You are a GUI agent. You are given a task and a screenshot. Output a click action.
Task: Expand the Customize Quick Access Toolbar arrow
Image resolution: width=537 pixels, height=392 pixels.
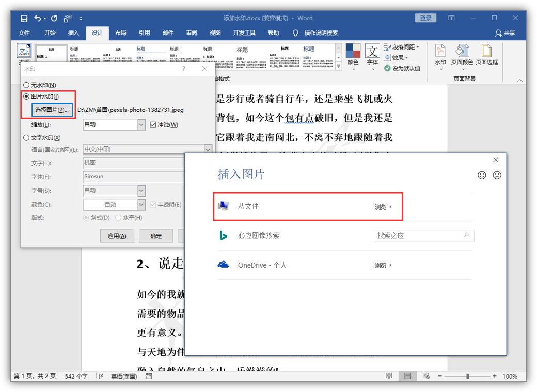[x=81, y=19]
